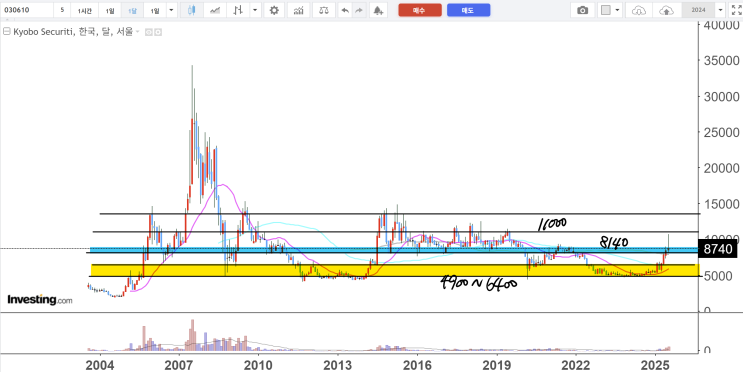Viewport: 743px width, 372px height.
Task: Click the blue 매도 sell button
Action: click(469, 10)
